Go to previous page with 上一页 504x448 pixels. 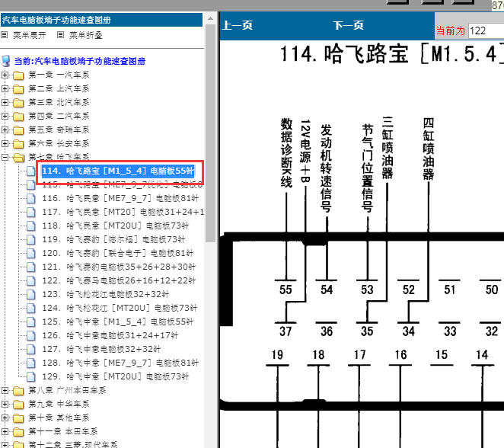238,25
